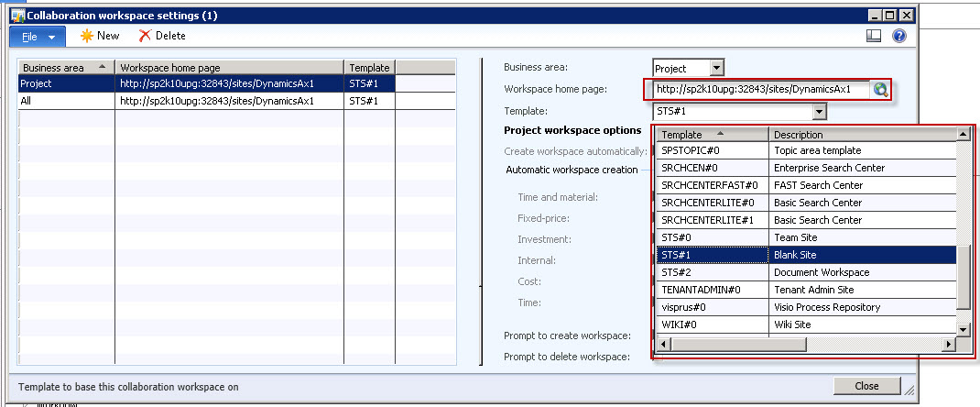Expand the Business area dropdown
This screenshot has width=980, height=407.
(x=716, y=68)
